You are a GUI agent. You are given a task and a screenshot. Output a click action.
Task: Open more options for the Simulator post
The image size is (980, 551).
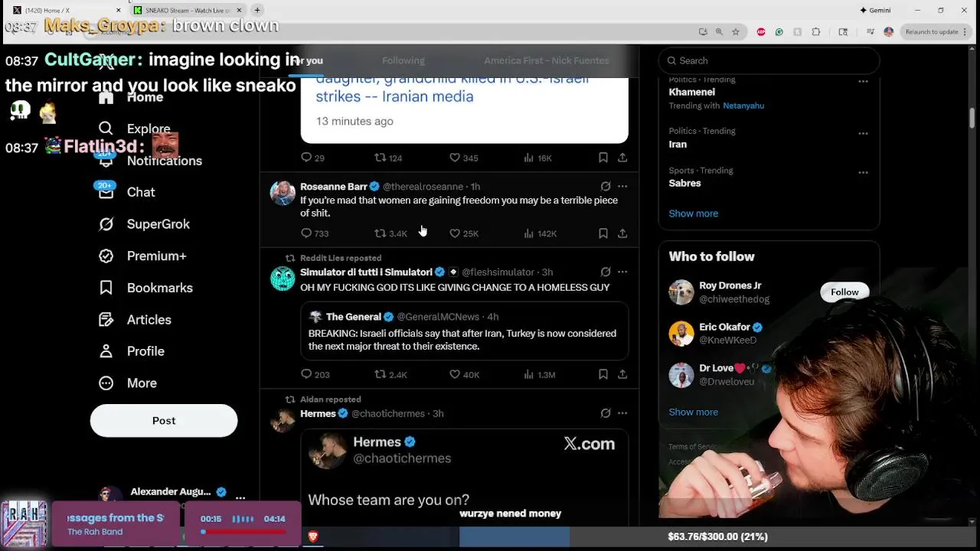coord(622,272)
